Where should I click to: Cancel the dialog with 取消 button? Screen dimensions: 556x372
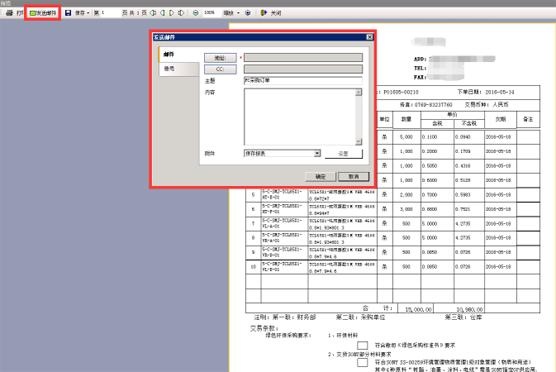point(354,176)
